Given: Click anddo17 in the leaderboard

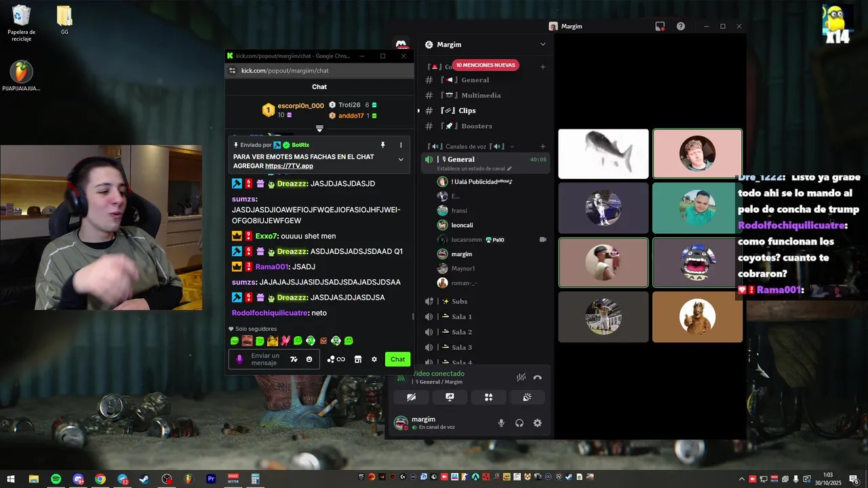Looking at the screenshot, I should coord(351,116).
